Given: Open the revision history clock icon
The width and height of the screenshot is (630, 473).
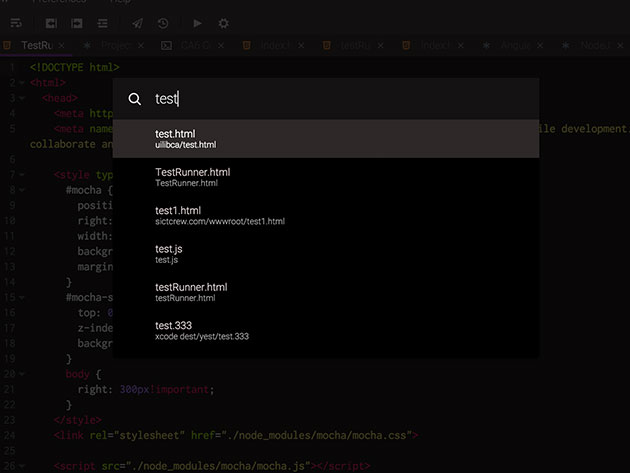Looking at the screenshot, I should click(x=163, y=23).
